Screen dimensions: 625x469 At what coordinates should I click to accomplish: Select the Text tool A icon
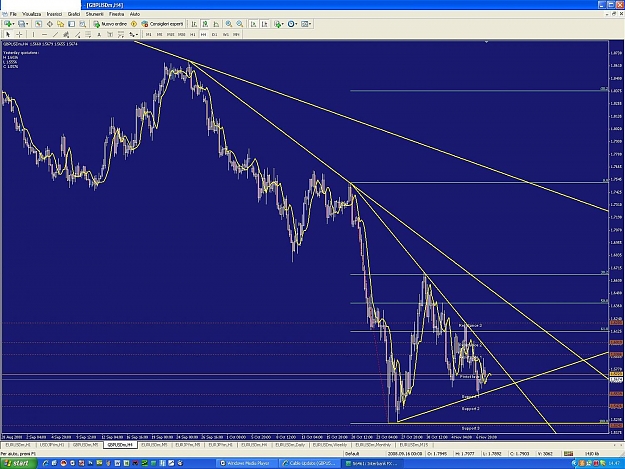coord(99,35)
